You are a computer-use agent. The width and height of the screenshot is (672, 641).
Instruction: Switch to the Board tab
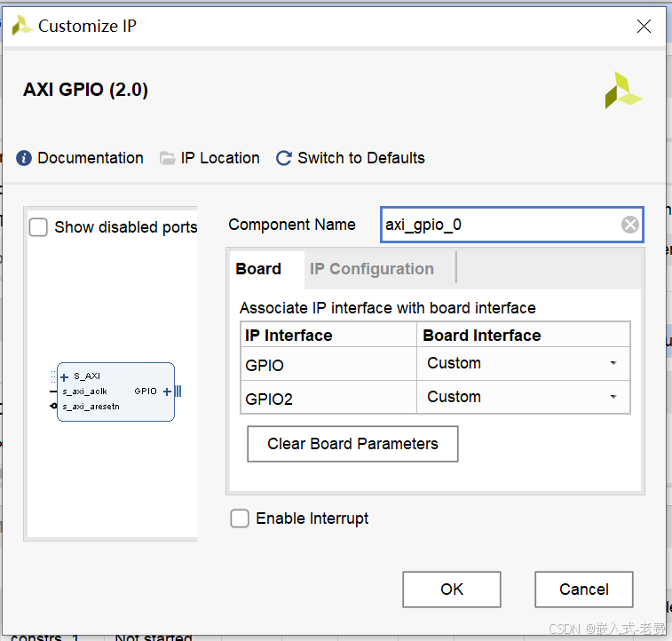(x=258, y=269)
